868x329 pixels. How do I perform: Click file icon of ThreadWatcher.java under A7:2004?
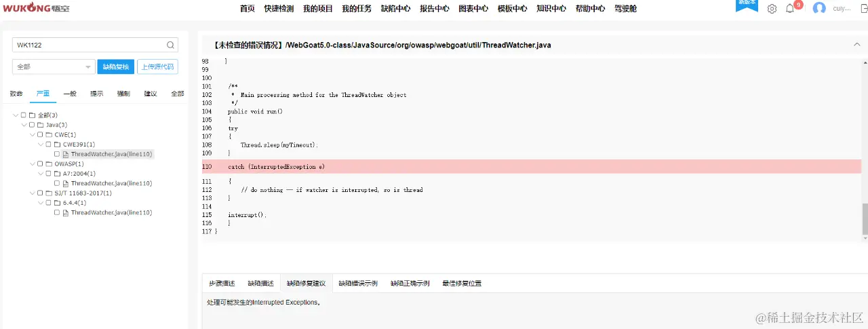[65, 183]
